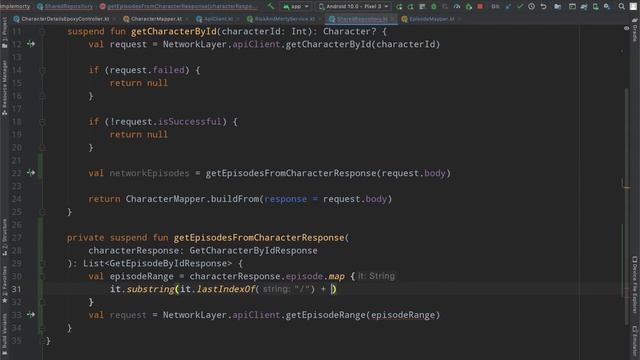The width and height of the screenshot is (640, 360).
Task: Click the lastIndexOf call on line 31
Action: click(226, 289)
